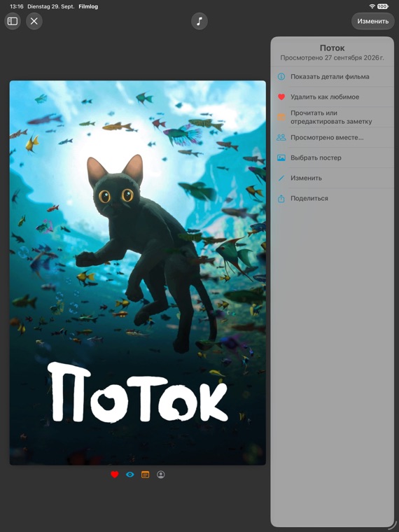Select Показать детали фильма menu entry
399x532 pixels.
click(332, 77)
